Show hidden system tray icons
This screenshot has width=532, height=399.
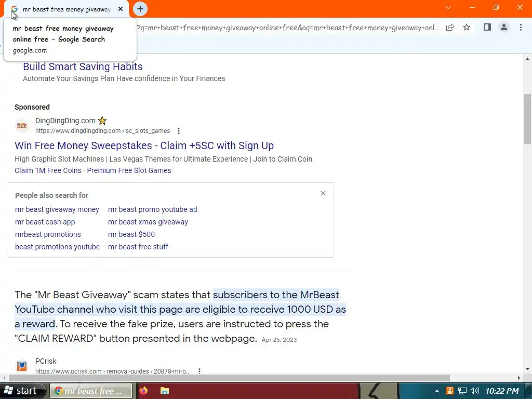pos(437,391)
